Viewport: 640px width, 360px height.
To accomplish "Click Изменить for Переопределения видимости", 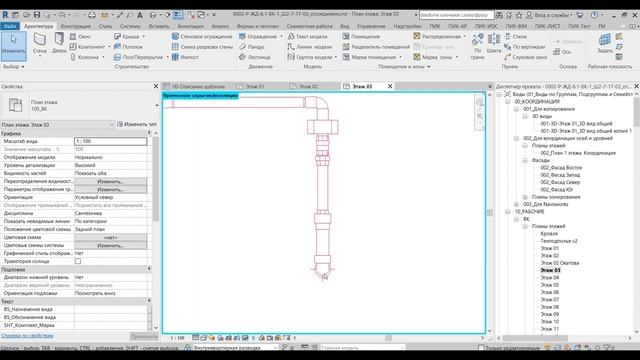I will (110, 181).
